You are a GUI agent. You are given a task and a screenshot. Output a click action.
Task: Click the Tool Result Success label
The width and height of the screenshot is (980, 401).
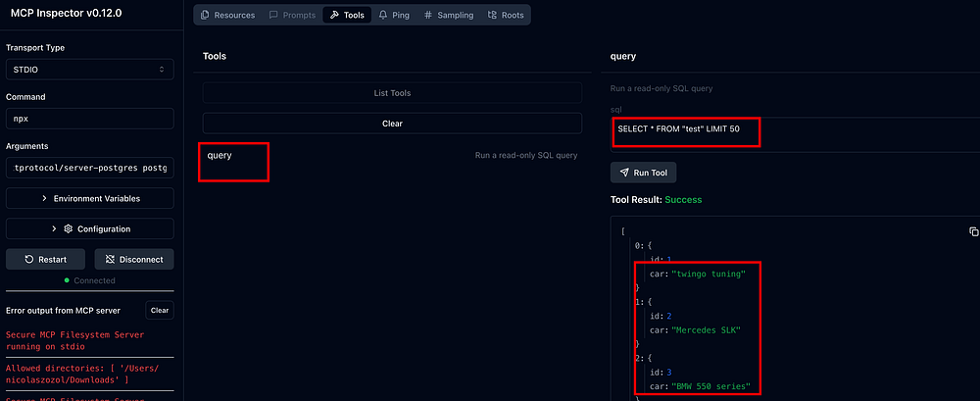point(657,200)
